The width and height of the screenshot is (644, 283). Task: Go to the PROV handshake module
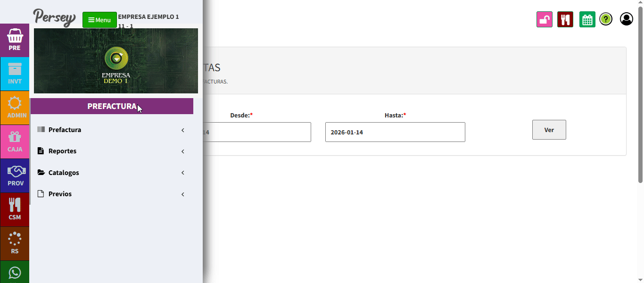click(x=15, y=176)
